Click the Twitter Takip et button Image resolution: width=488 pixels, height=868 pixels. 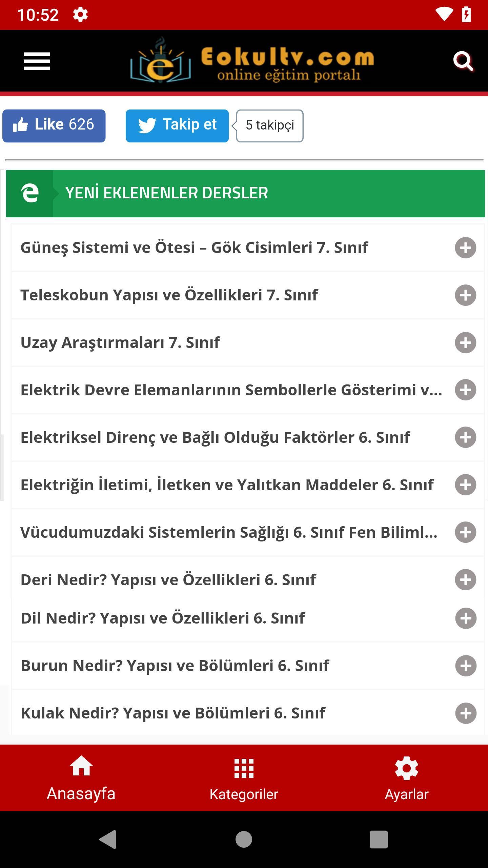(177, 126)
